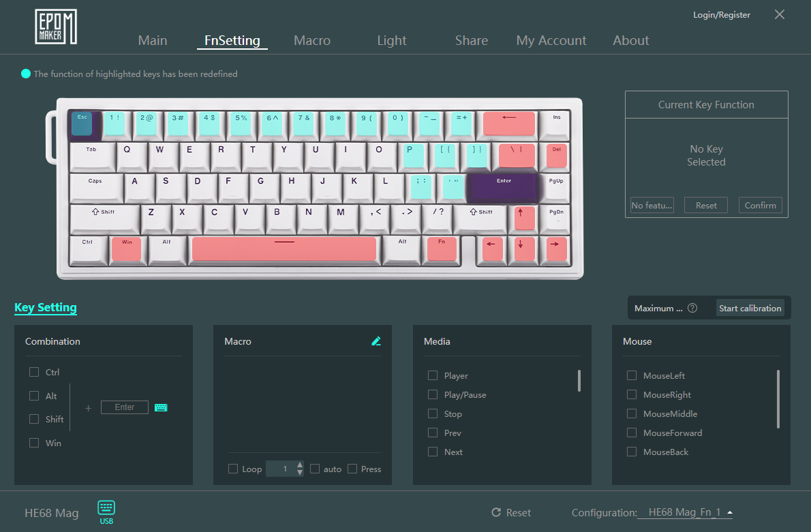The image size is (811, 532).
Task: Click Start calibration button
Action: pos(750,308)
